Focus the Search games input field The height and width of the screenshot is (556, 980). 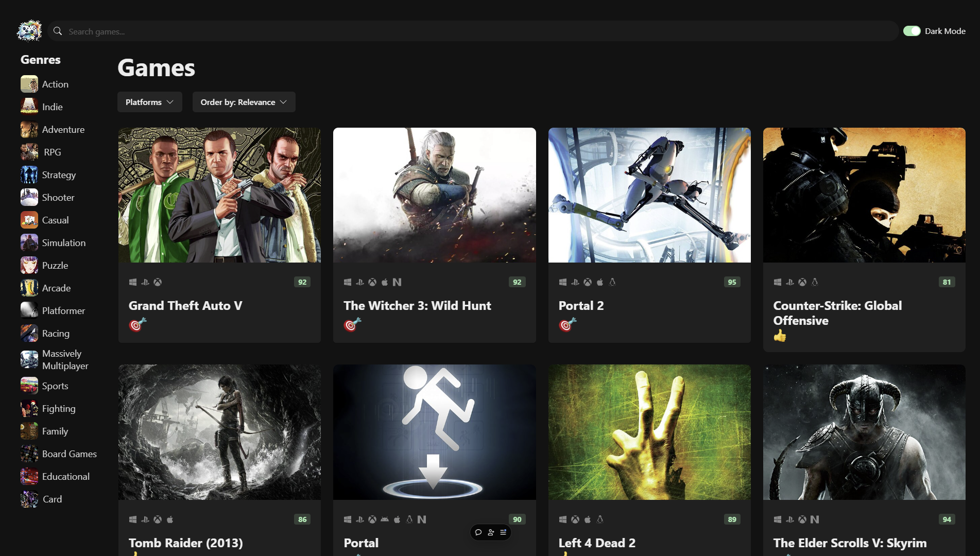[473, 31]
